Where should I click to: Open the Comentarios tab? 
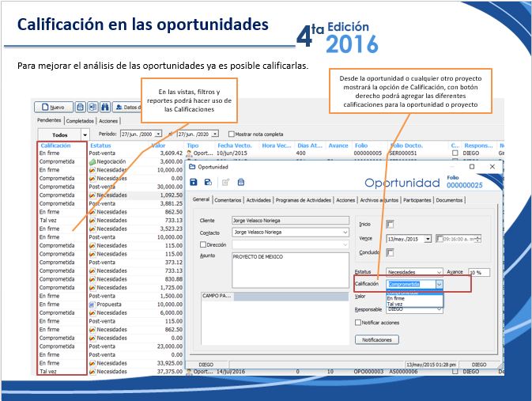pos(228,200)
